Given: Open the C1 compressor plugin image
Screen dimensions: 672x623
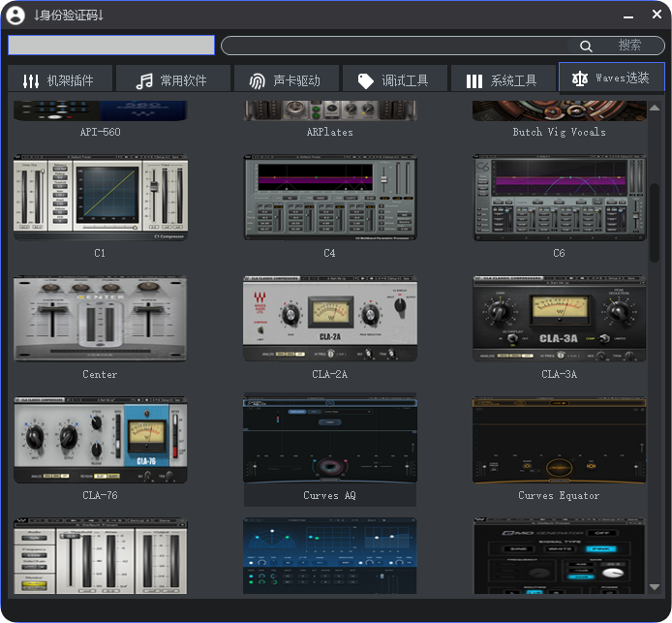Looking at the screenshot, I should 101,198.
